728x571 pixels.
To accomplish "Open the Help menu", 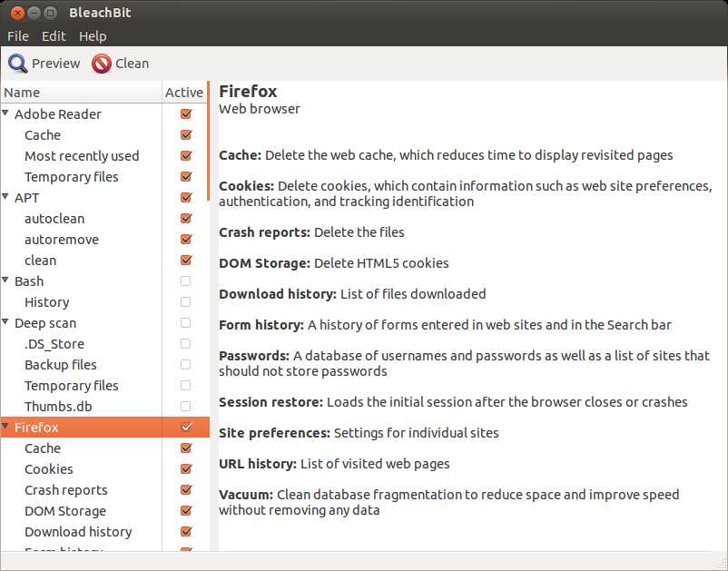I will point(93,36).
